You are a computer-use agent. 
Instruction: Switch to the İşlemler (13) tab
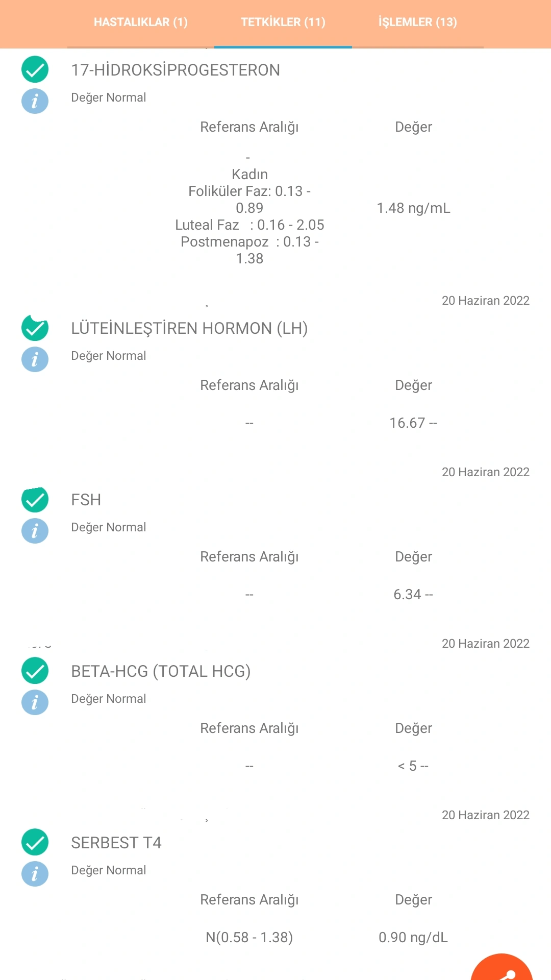417,22
